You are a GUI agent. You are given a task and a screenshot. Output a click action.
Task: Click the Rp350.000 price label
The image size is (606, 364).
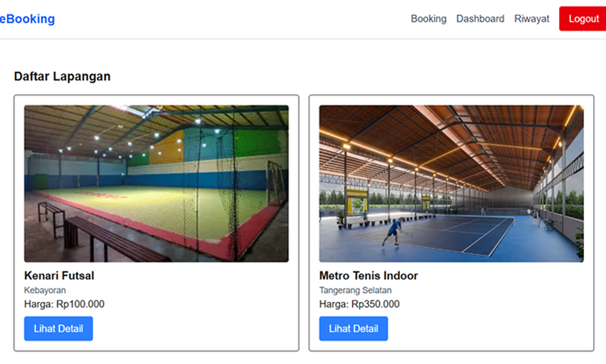tap(375, 304)
